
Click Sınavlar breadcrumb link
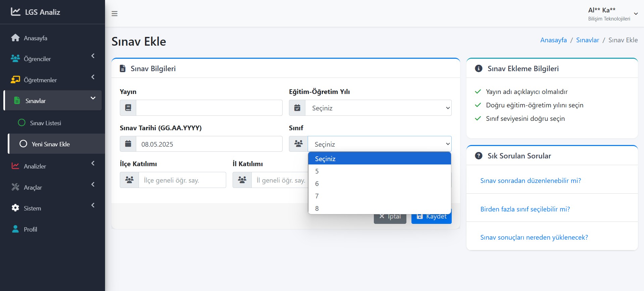coord(587,40)
